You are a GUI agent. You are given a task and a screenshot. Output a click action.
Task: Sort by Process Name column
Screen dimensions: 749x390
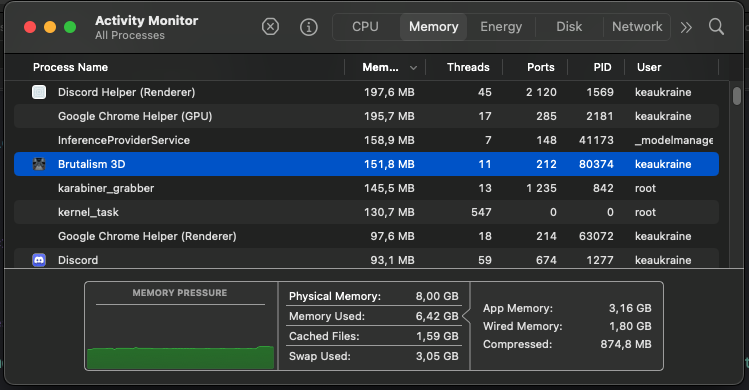pos(70,67)
